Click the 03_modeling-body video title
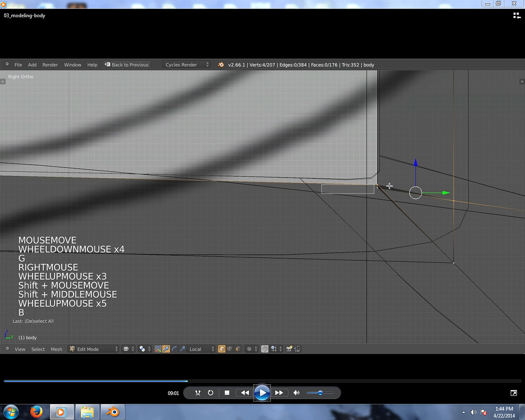 point(24,16)
